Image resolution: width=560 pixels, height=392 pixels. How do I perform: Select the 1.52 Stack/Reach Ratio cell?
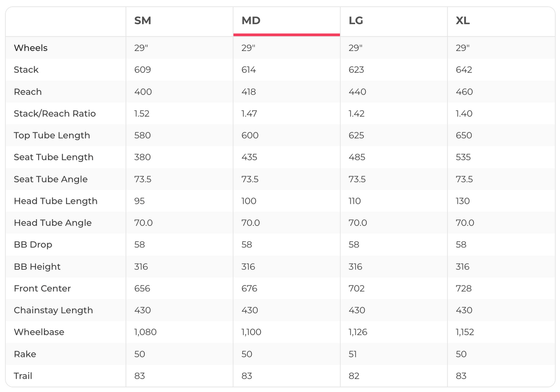tap(142, 113)
